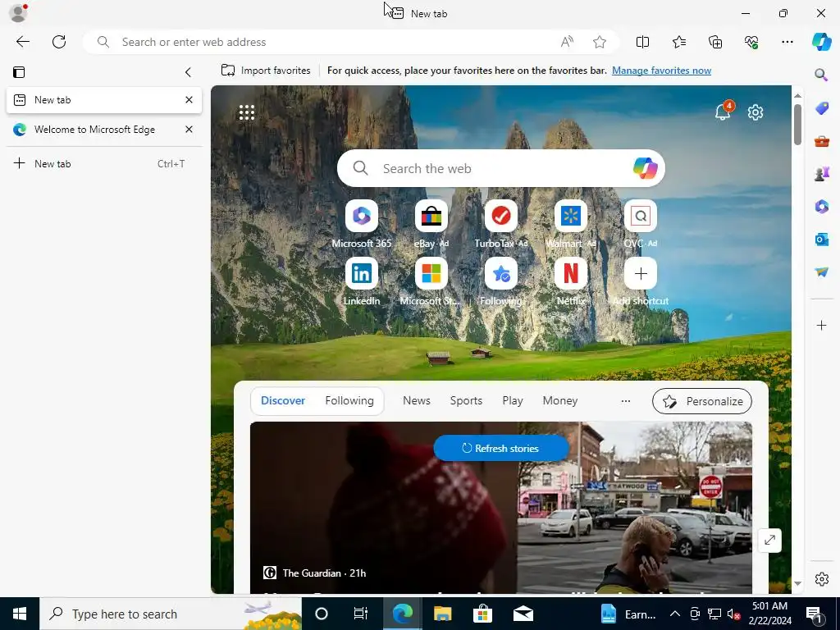Viewport: 840px width, 630px height.
Task: Open Read aloud in the address bar
Action: pos(567,42)
